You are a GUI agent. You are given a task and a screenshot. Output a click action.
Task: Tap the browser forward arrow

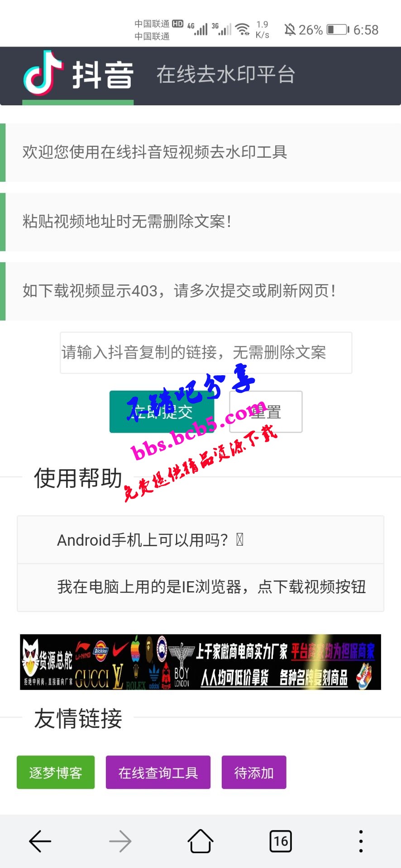click(x=120, y=841)
